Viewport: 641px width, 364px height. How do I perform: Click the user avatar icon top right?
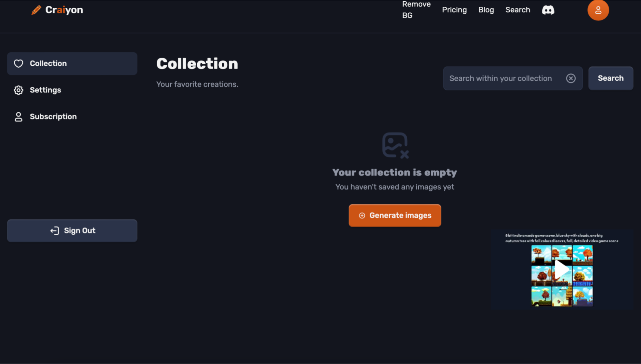pos(598,10)
